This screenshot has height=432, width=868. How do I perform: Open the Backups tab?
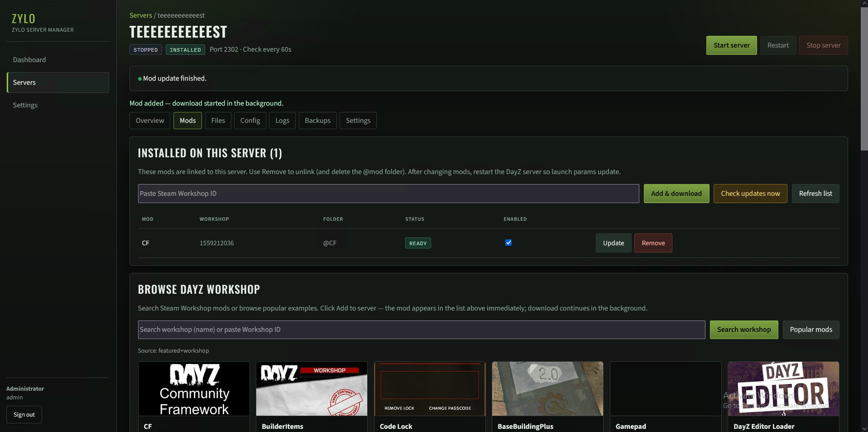tap(317, 121)
